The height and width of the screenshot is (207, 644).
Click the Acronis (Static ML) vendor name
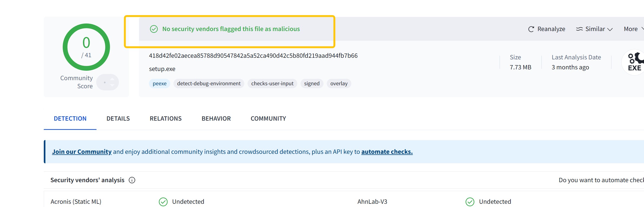point(76,202)
